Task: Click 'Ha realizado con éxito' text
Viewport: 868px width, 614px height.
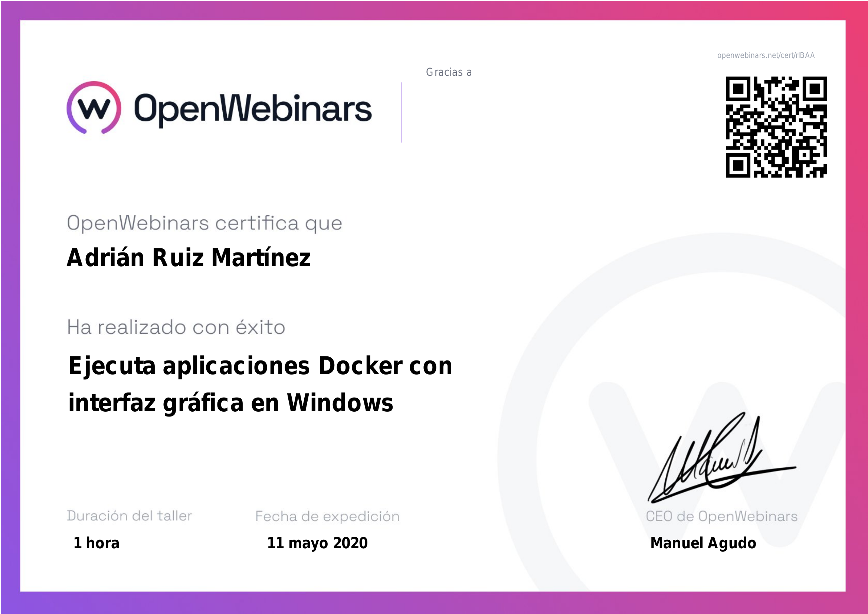Action: pos(176,327)
